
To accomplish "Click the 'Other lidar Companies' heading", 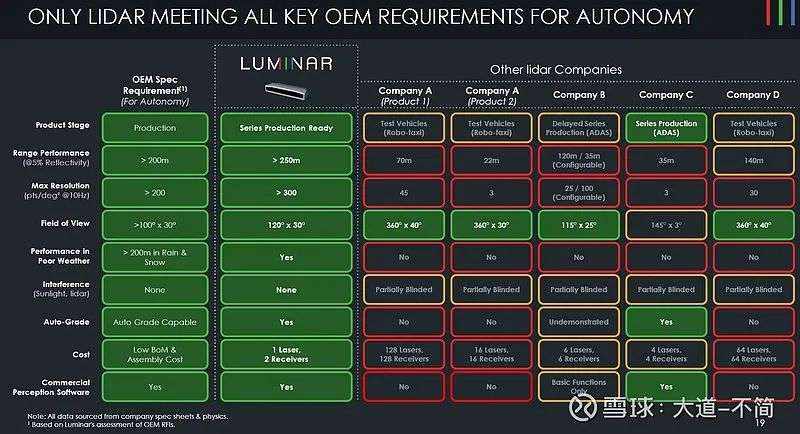I will coord(556,69).
